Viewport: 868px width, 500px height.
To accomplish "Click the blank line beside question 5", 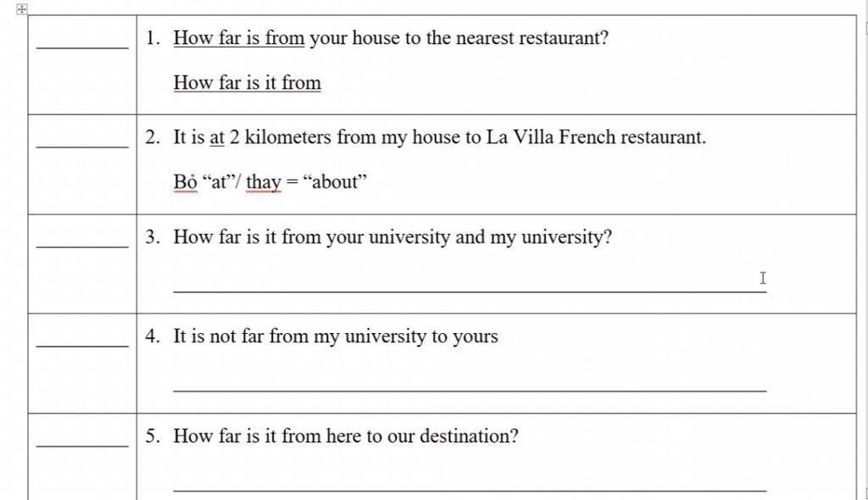I will coord(82,446).
